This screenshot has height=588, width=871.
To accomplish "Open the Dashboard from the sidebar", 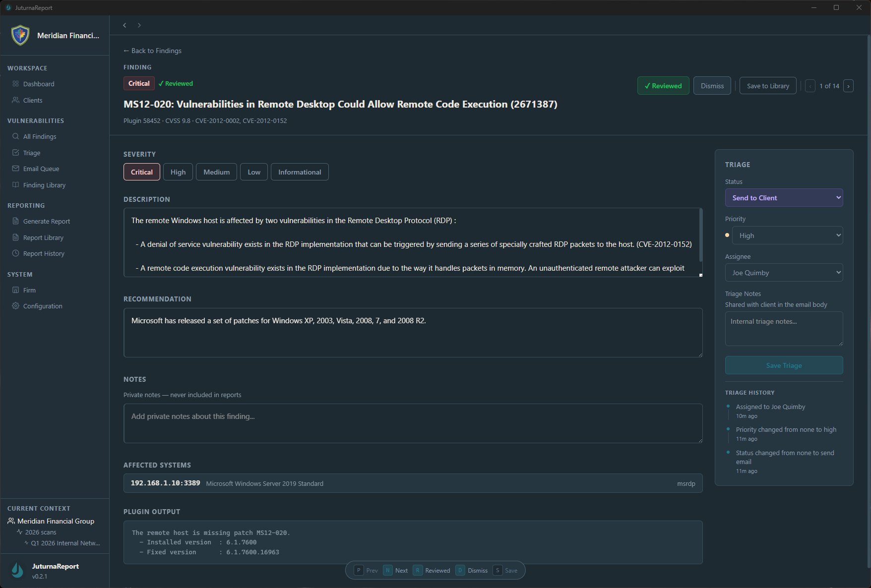I will click(x=38, y=84).
